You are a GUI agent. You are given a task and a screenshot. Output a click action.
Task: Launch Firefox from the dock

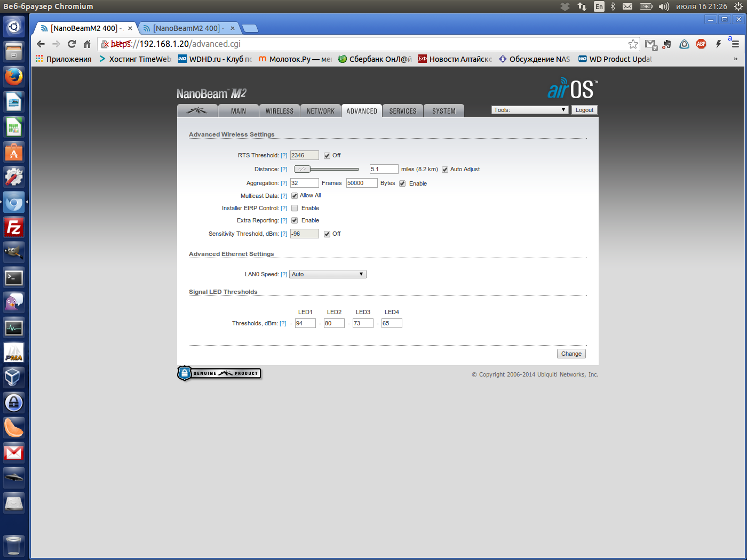point(14,76)
